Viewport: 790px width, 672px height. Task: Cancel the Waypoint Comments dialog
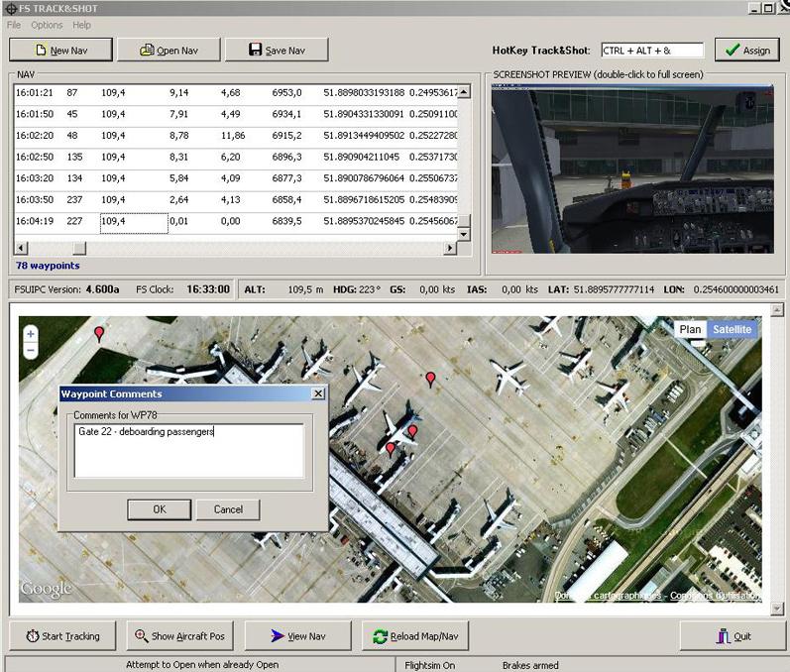pyautogui.click(x=227, y=509)
